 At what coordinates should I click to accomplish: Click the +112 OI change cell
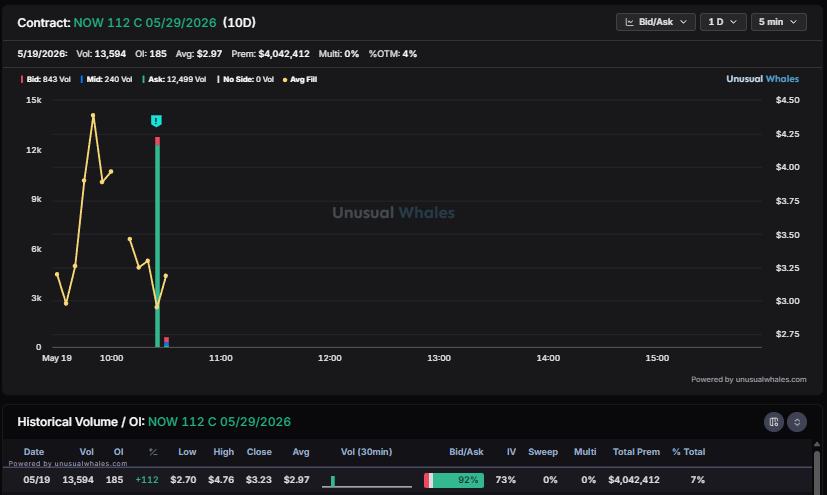(x=147, y=480)
